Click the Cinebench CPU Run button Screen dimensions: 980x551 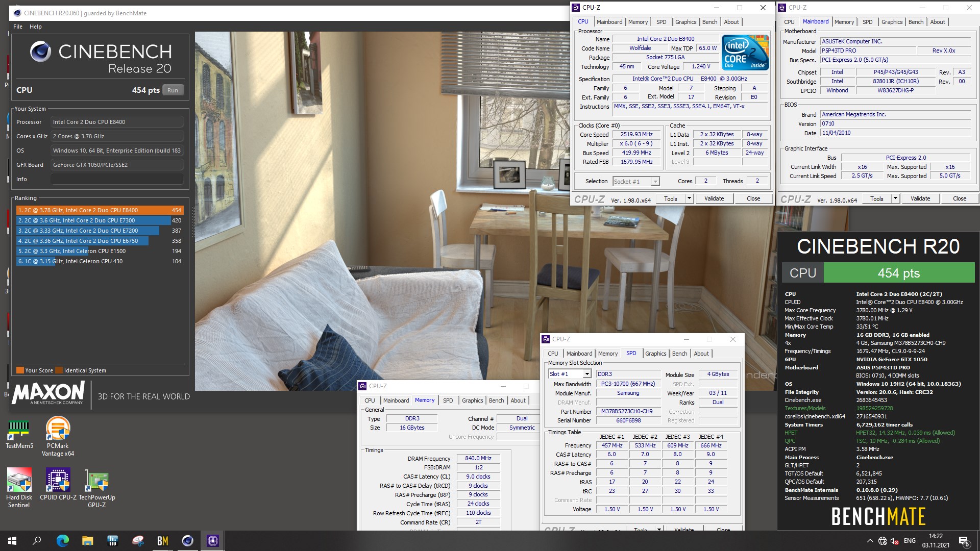[173, 90]
